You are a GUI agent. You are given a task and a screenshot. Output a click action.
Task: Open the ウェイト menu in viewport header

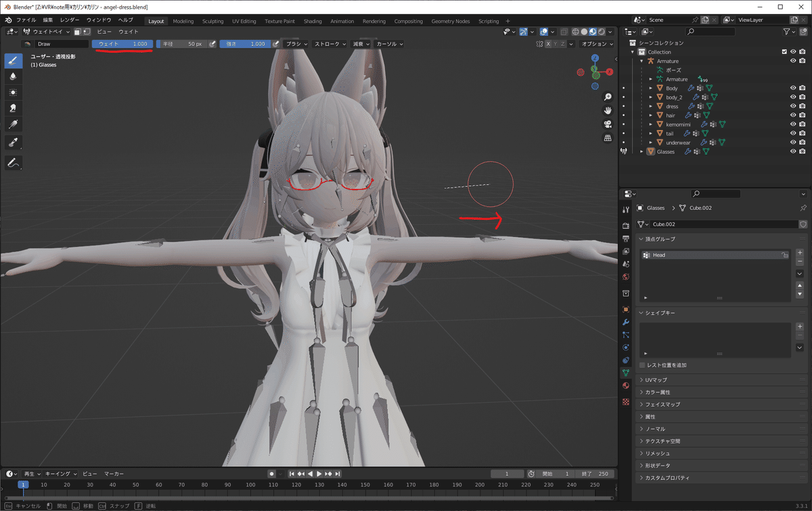[x=129, y=32]
